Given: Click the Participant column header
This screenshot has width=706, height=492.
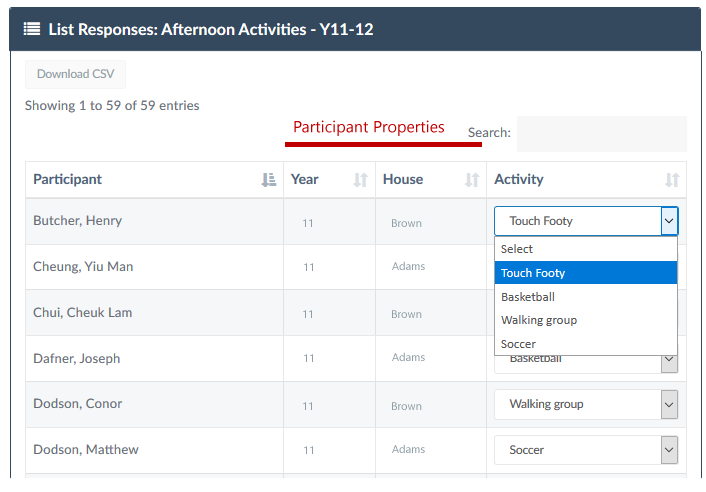Looking at the screenshot, I should pyautogui.click(x=154, y=180).
